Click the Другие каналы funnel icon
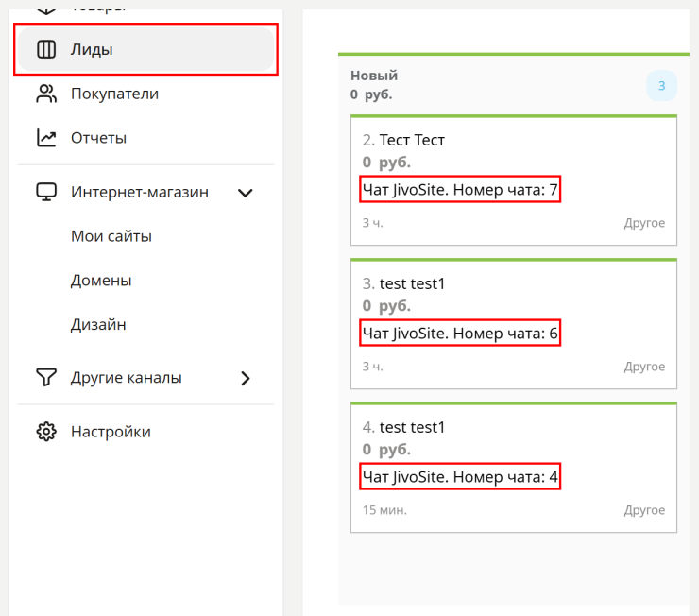The width and height of the screenshot is (699, 616). pyautogui.click(x=46, y=378)
